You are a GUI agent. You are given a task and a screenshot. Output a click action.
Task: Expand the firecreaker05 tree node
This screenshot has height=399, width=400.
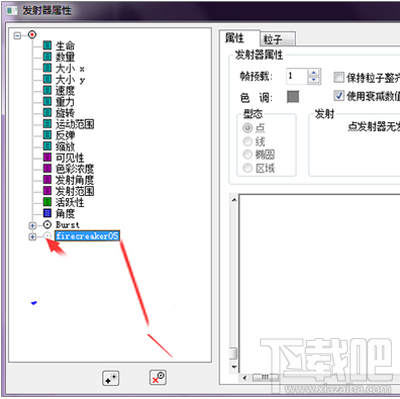coord(32,237)
